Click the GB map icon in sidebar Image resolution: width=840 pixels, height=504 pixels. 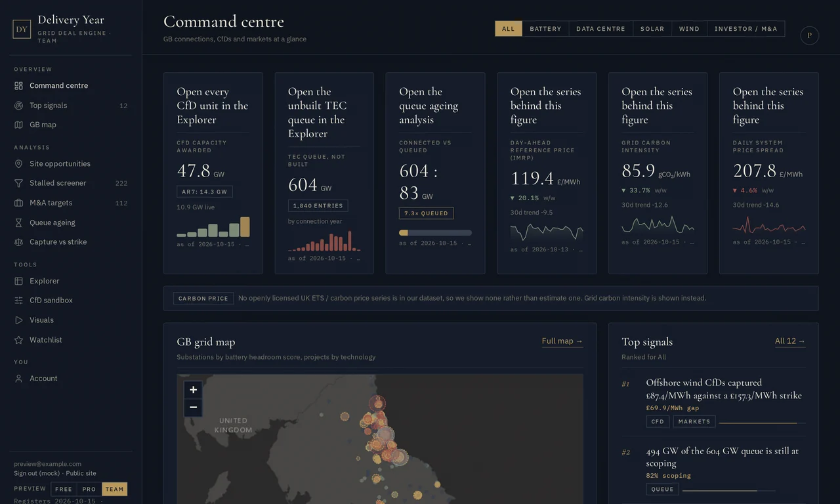click(x=18, y=125)
